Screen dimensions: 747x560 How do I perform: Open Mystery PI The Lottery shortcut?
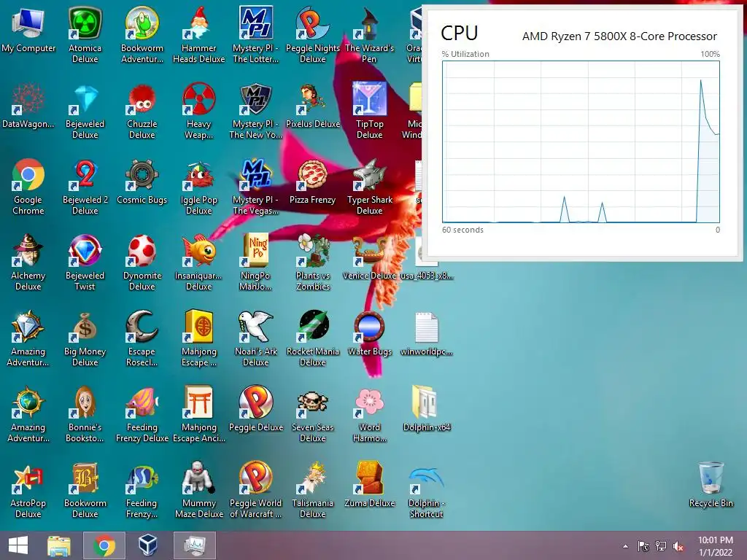point(256,36)
